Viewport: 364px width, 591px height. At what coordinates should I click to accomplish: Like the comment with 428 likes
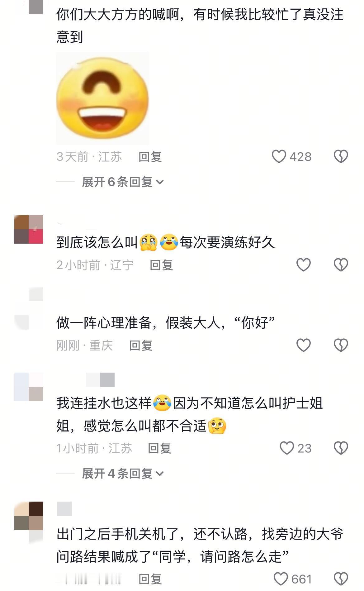tap(279, 156)
